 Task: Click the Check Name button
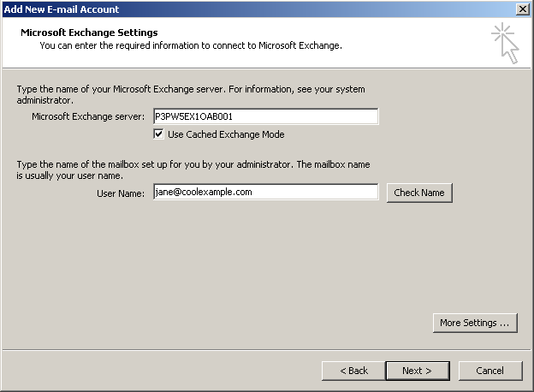click(x=419, y=193)
